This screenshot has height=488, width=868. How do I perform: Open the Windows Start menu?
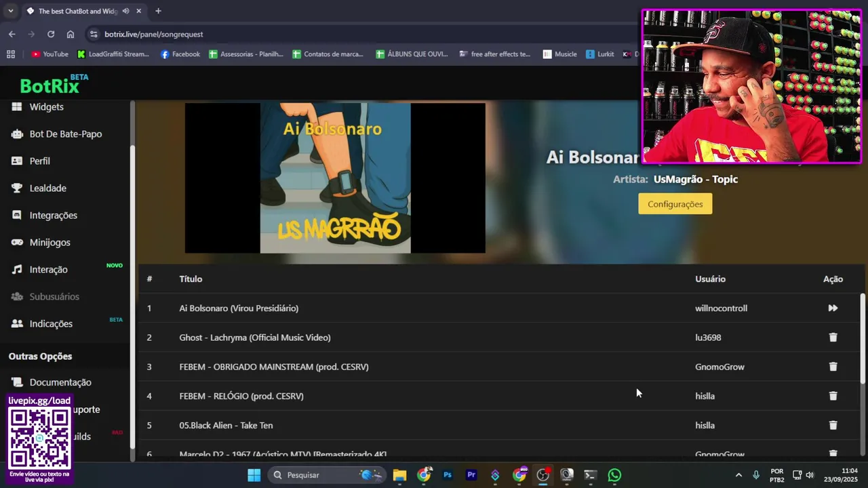point(254,475)
